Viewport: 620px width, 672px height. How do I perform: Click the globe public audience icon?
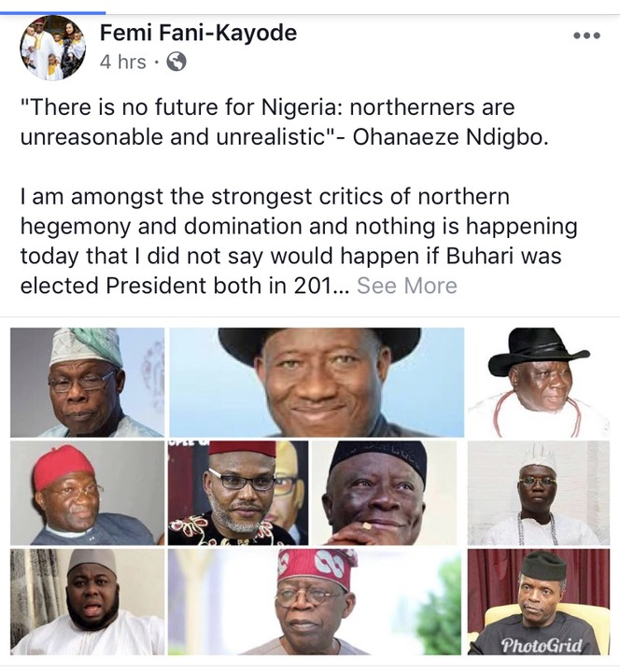(x=176, y=63)
